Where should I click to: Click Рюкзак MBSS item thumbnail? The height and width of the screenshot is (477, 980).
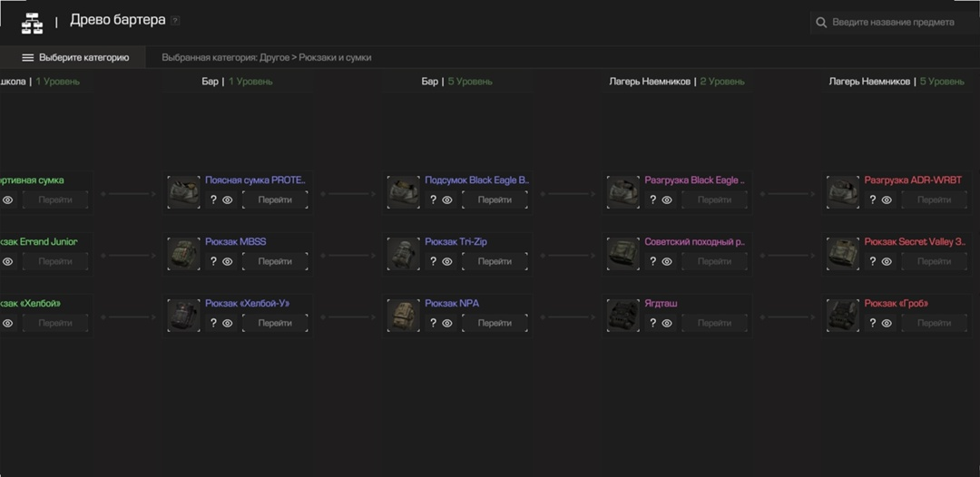(183, 254)
